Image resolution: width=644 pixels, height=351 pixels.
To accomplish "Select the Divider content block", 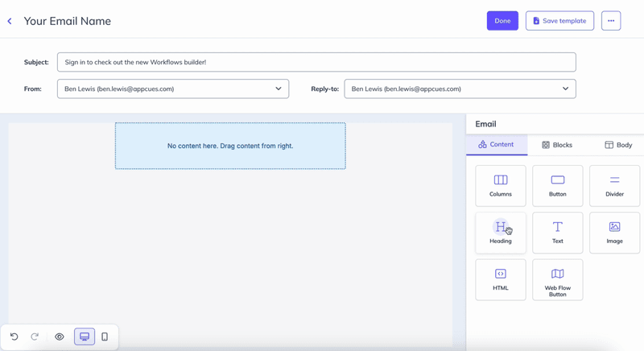I will tap(614, 185).
